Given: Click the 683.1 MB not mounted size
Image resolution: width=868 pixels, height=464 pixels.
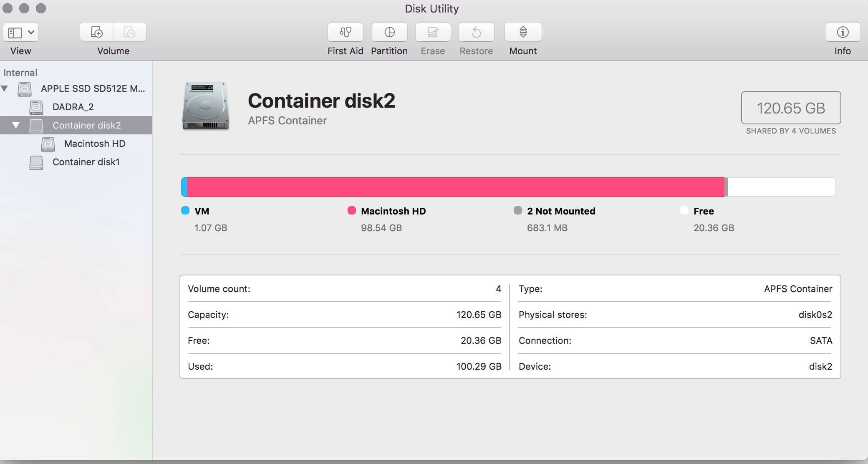Looking at the screenshot, I should coord(547,228).
